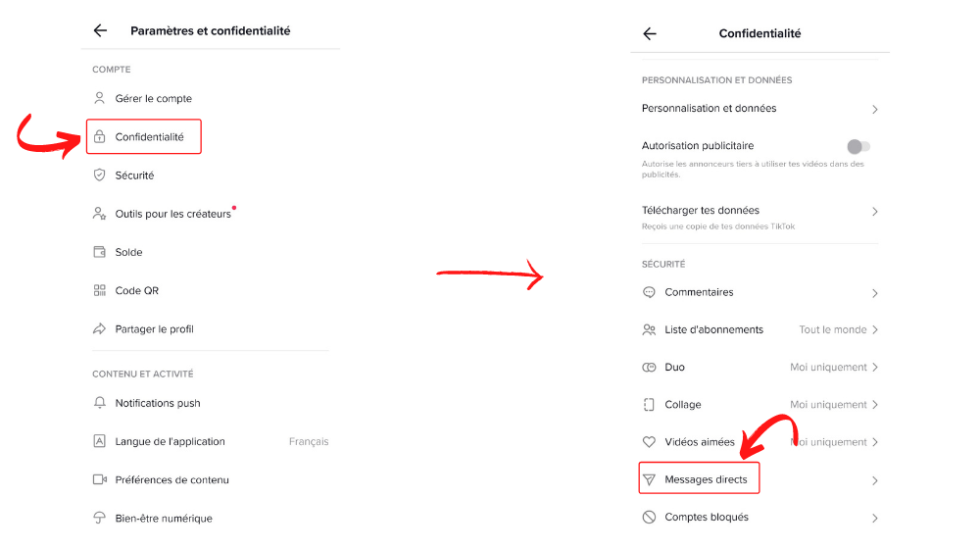This screenshot has height=549, width=980.
Task: Tap the back arrow on Confidentialité screen
Action: (650, 33)
